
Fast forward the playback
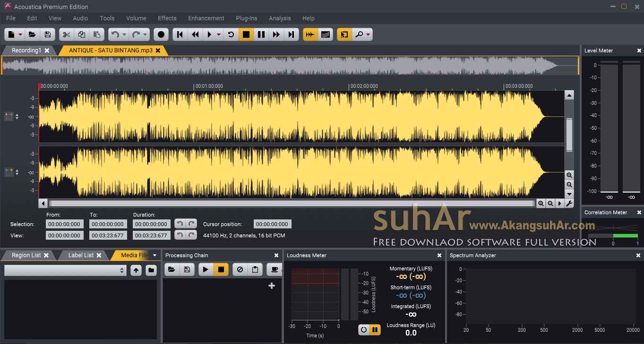276,34
